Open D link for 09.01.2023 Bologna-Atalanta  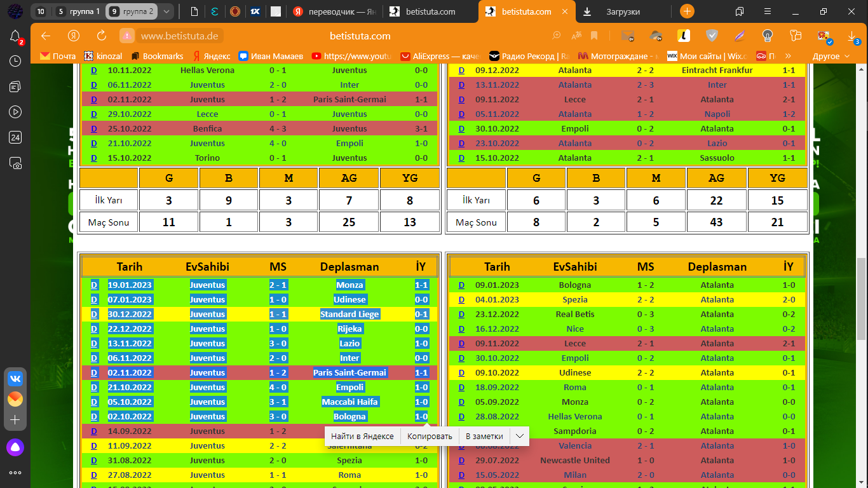coord(461,285)
